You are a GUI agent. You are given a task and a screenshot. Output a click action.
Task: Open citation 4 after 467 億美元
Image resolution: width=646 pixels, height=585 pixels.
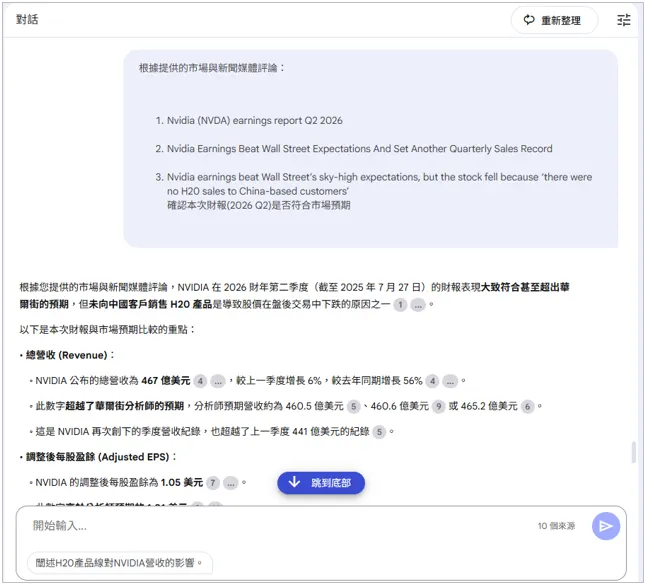pos(200,381)
